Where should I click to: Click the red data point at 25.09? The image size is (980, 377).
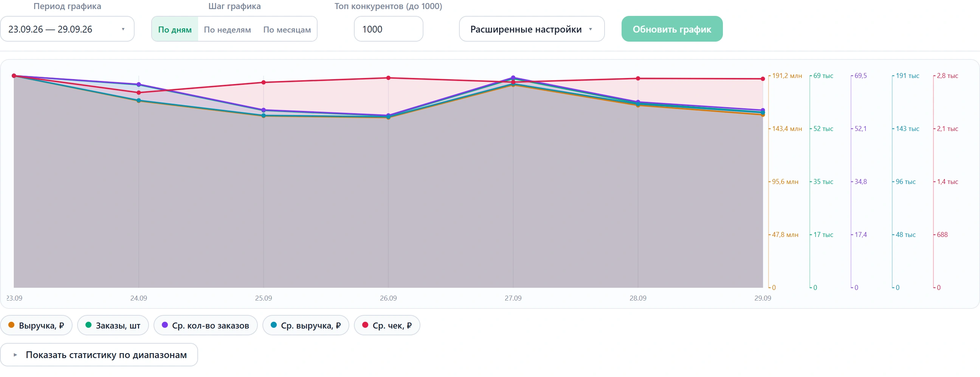click(264, 83)
